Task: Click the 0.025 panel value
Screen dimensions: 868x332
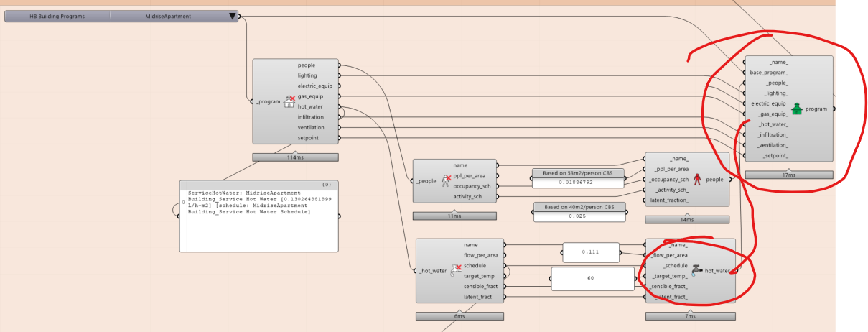Action: point(578,216)
